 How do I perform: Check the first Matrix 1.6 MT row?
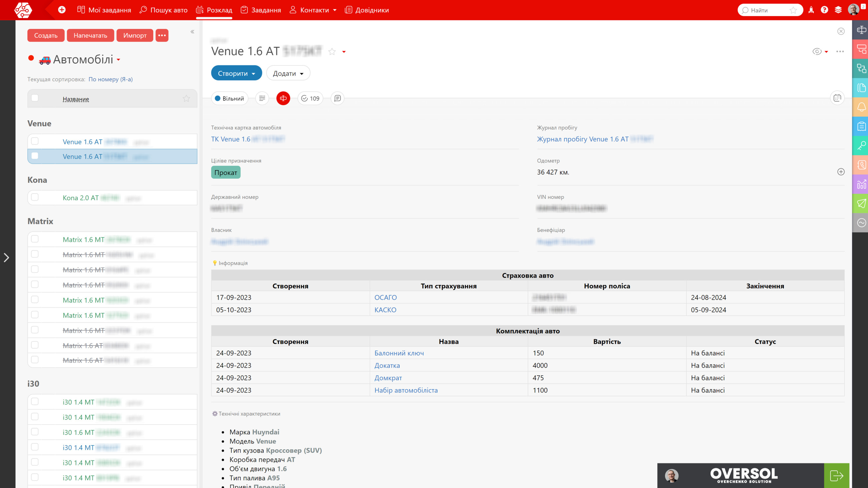point(35,239)
